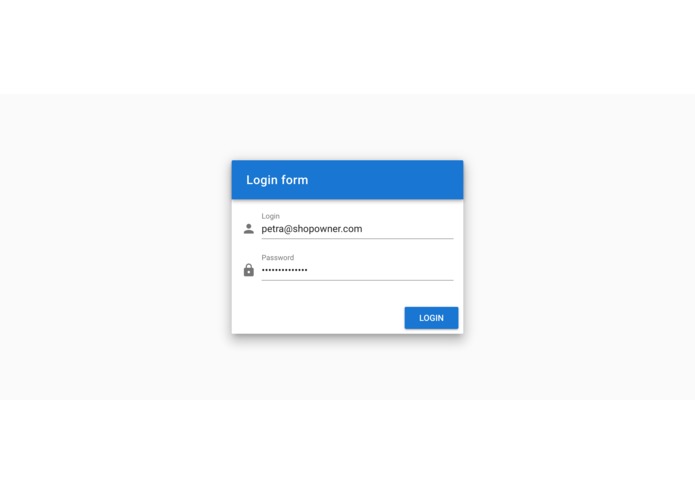The width and height of the screenshot is (695, 494).
Task: Submit with the blue LOGIN button
Action: (x=431, y=318)
